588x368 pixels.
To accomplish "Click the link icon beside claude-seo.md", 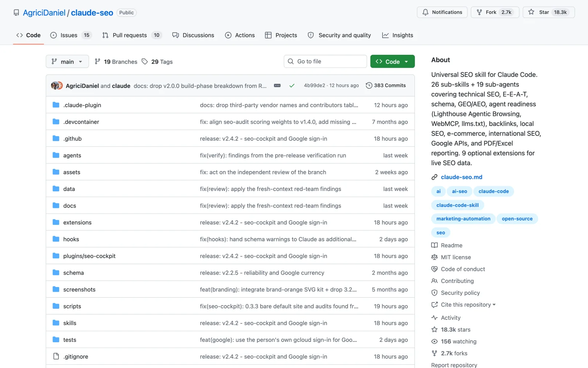I will pos(434,177).
